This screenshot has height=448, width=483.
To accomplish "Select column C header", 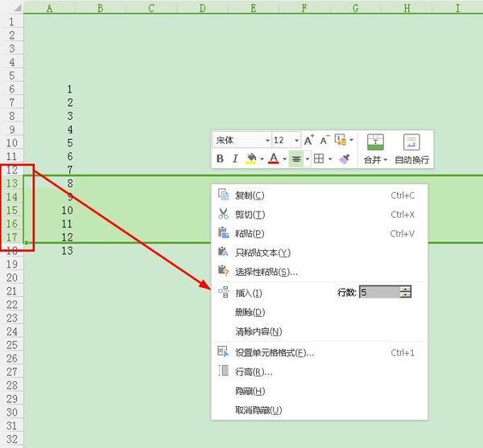I will pyautogui.click(x=151, y=8).
